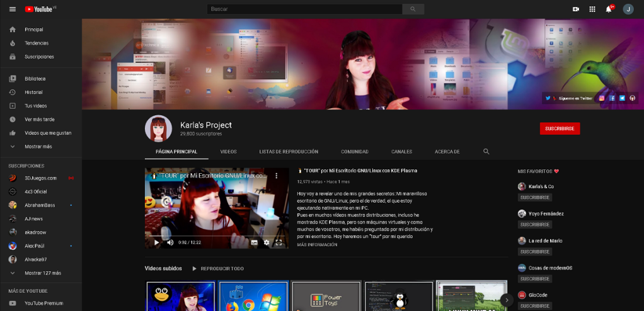Open the hamburger guide menu

pyautogui.click(x=13, y=9)
